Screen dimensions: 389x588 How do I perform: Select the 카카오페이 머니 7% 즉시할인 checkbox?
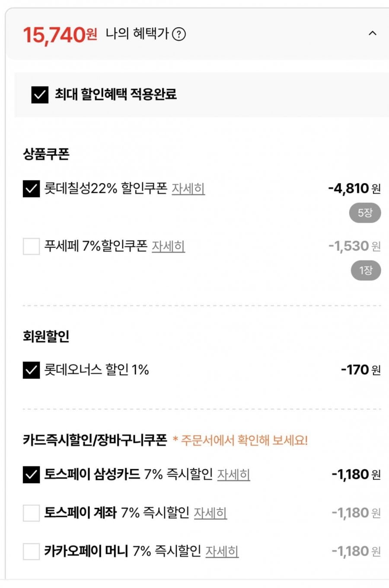pyautogui.click(x=31, y=552)
